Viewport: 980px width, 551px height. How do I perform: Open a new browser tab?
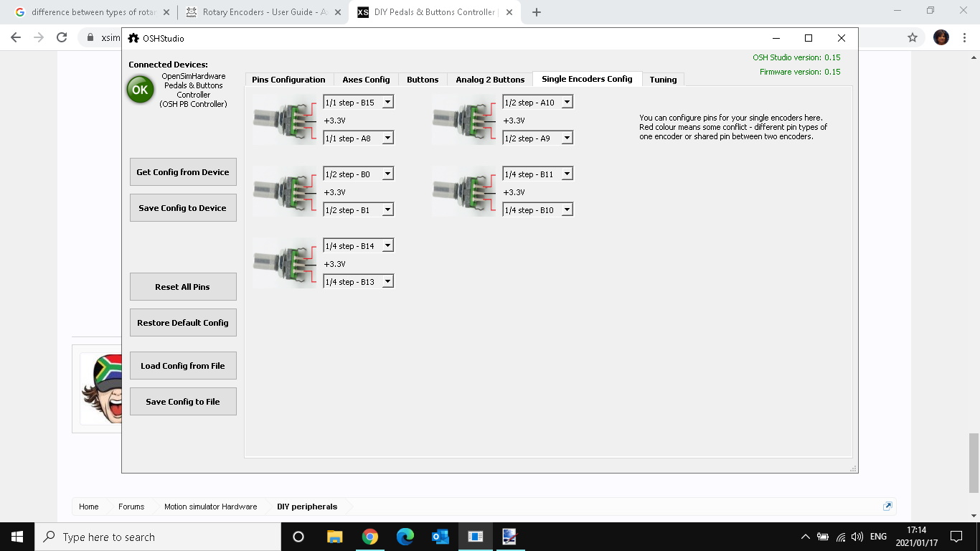[x=537, y=12]
